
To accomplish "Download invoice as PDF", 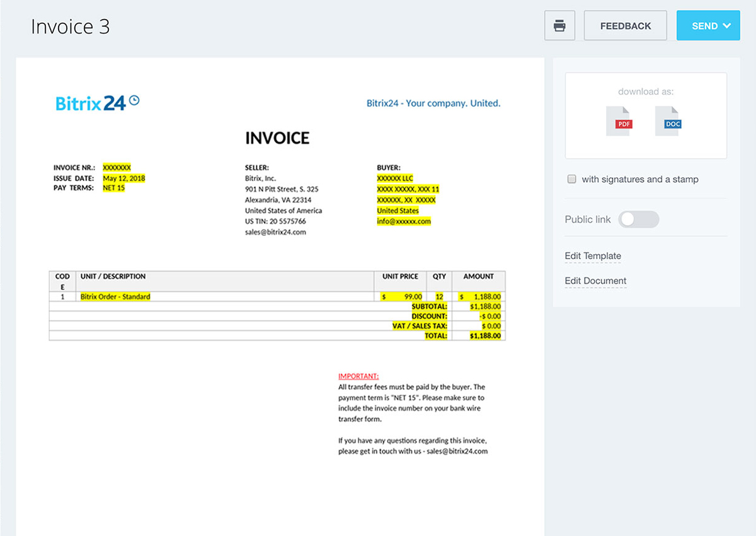I will pyautogui.click(x=618, y=121).
